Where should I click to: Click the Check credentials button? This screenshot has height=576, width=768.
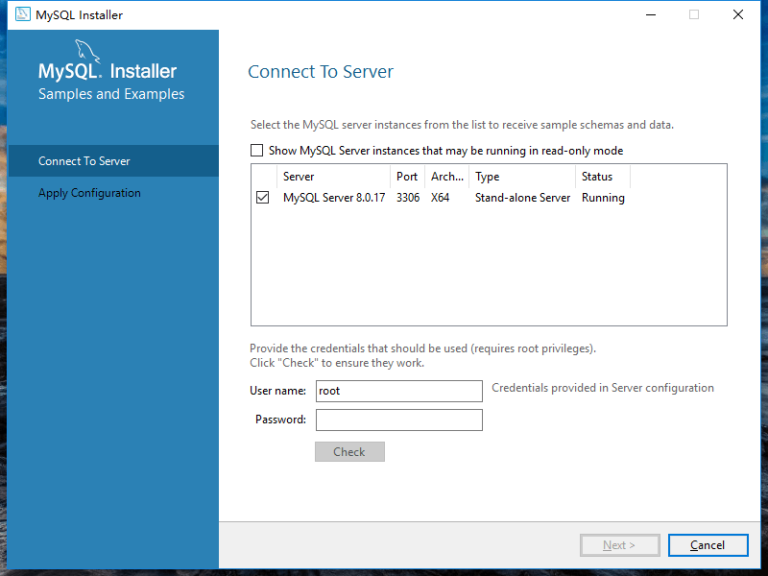[350, 452]
